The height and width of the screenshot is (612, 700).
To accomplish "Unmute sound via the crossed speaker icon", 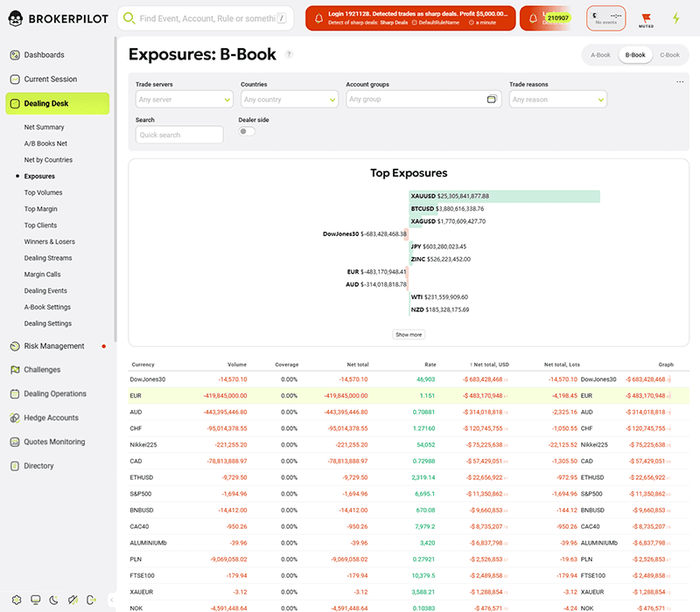I will coord(73,600).
